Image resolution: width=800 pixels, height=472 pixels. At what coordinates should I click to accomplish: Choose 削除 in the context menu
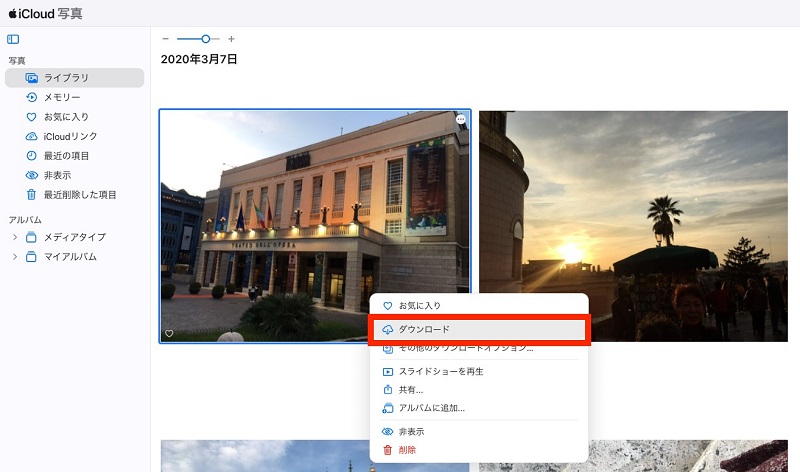[479, 450]
